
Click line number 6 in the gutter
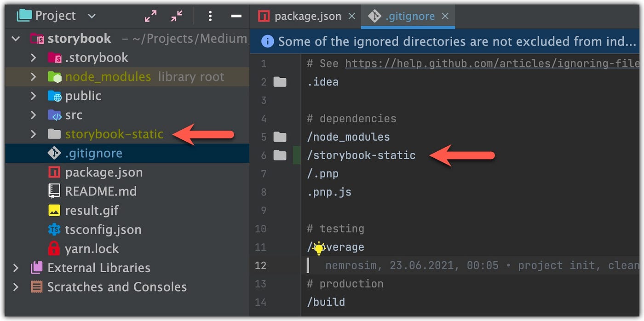pyautogui.click(x=263, y=155)
